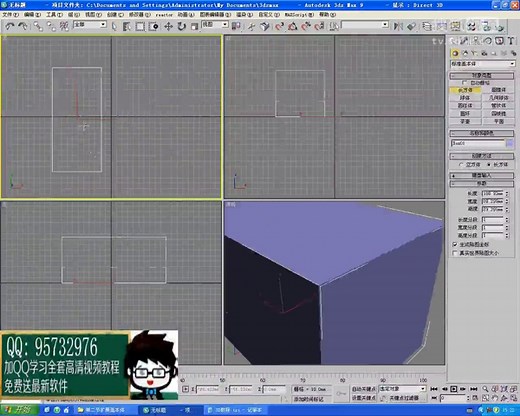Collapse the 参数 rollout header
The height and width of the screenshot is (416, 520).
pos(482,183)
